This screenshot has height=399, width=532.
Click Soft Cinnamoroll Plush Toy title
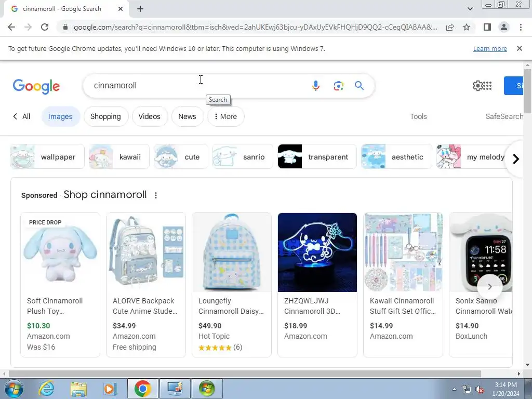point(55,306)
